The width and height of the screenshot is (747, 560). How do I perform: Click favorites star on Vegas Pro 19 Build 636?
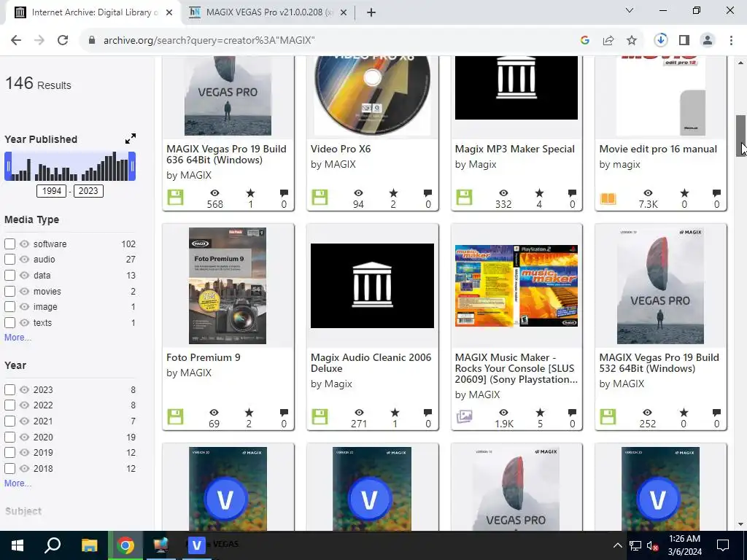pos(251,192)
